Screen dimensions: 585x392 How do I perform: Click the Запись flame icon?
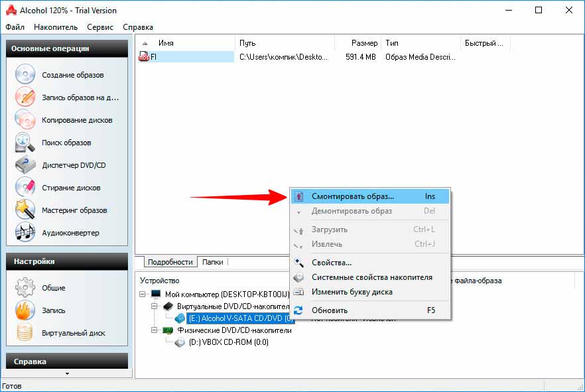coord(25,310)
